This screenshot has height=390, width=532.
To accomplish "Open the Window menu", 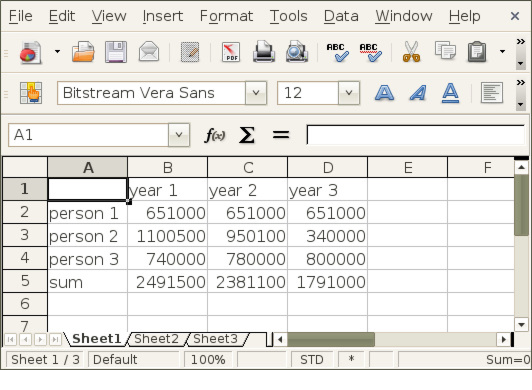I will click(404, 16).
